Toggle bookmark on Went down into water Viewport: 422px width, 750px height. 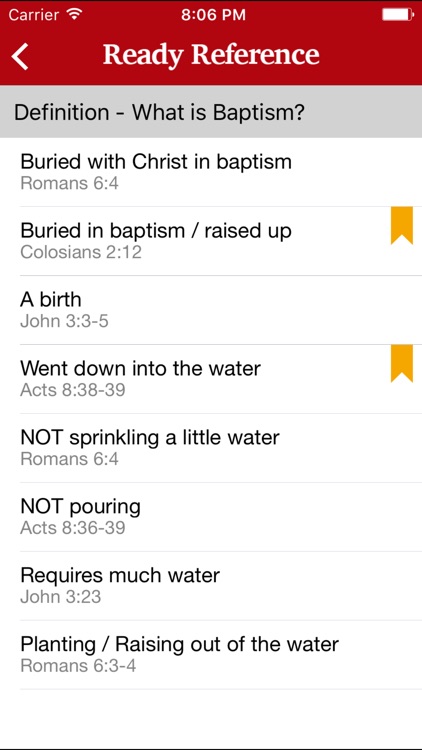[x=401, y=364]
